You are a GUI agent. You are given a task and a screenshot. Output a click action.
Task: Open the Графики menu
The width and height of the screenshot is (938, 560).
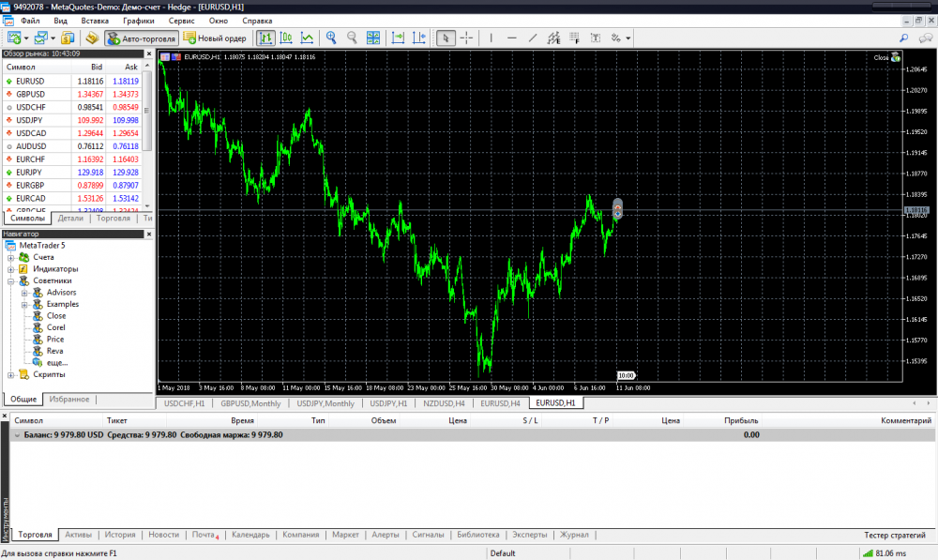(x=138, y=20)
